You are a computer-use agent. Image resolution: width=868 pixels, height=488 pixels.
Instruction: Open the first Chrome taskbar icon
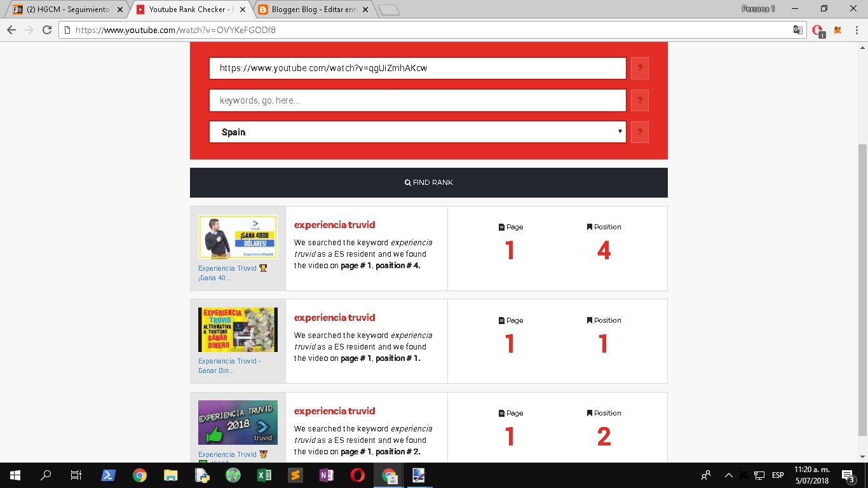tap(139, 475)
